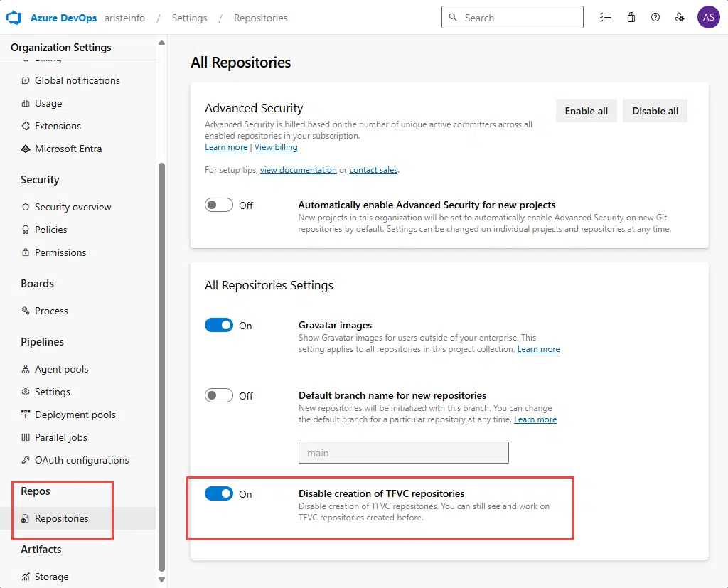The image size is (728, 588).
Task: Open Global notifications via the bell icon
Action: click(25, 80)
